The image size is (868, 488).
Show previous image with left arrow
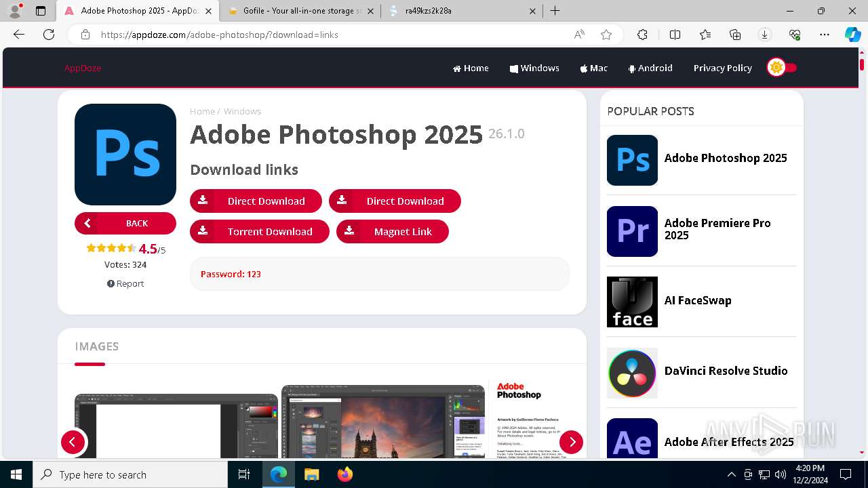coord(73,443)
